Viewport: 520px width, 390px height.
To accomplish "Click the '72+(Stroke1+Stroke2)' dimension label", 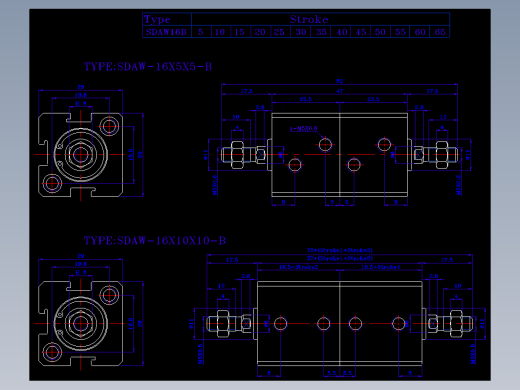I will pos(340,250).
